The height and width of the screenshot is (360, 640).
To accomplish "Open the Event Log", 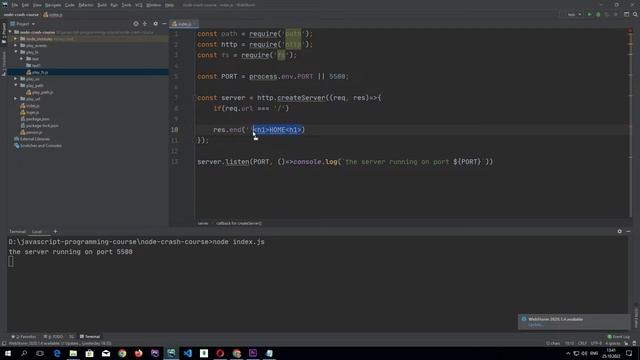I will [x=619, y=337].
